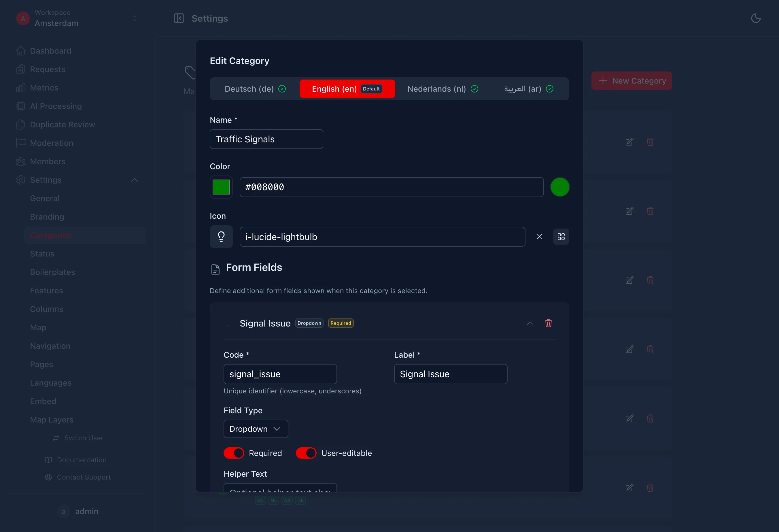This screenshot has height=532, width=779.
Task: Click the lightbulb icon preview
Action: coord(221,237)
